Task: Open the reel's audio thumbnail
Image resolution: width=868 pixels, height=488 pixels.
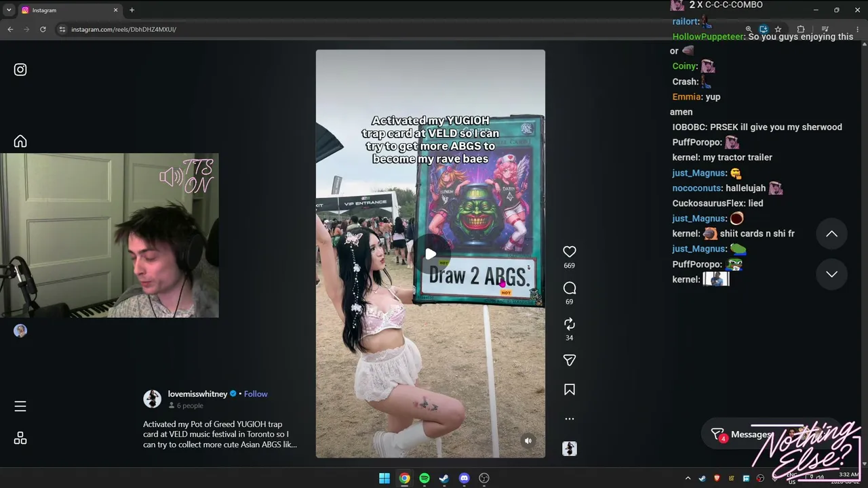Action: pyautogui.click(x=570, y=449)
